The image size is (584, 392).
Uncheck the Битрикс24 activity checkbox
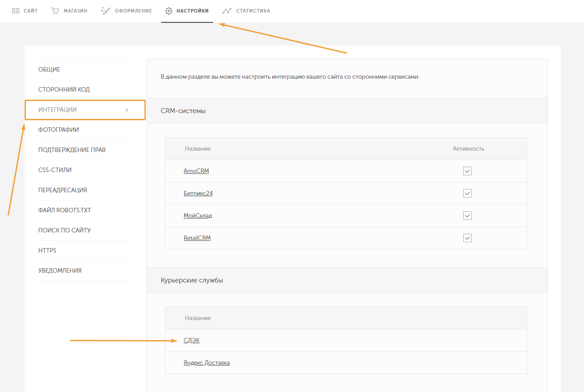(468, 194)
